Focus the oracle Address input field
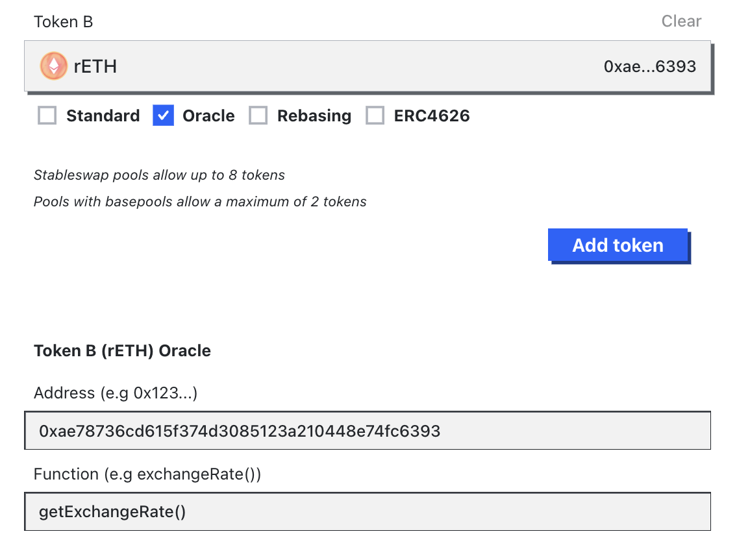The image size is (737, 560). pos(368,431)
